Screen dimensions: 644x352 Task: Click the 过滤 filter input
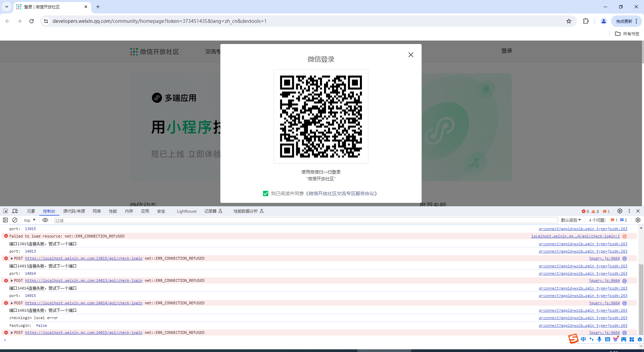[306, 220]
